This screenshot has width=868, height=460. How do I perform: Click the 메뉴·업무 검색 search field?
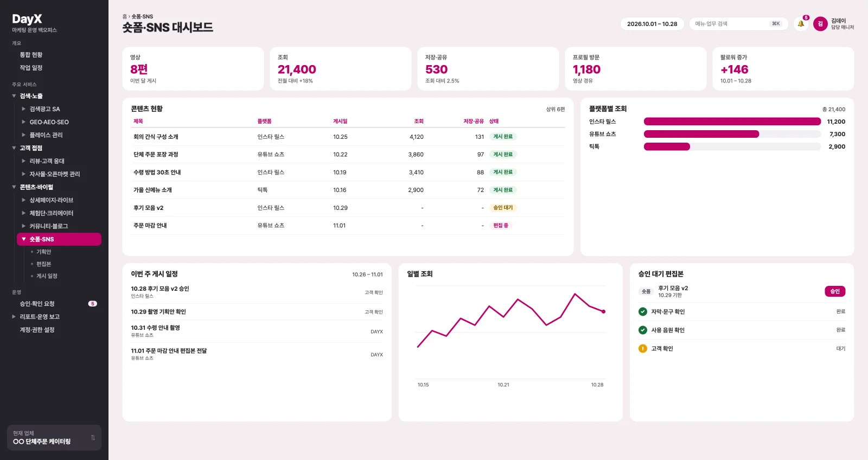point(738,24)
